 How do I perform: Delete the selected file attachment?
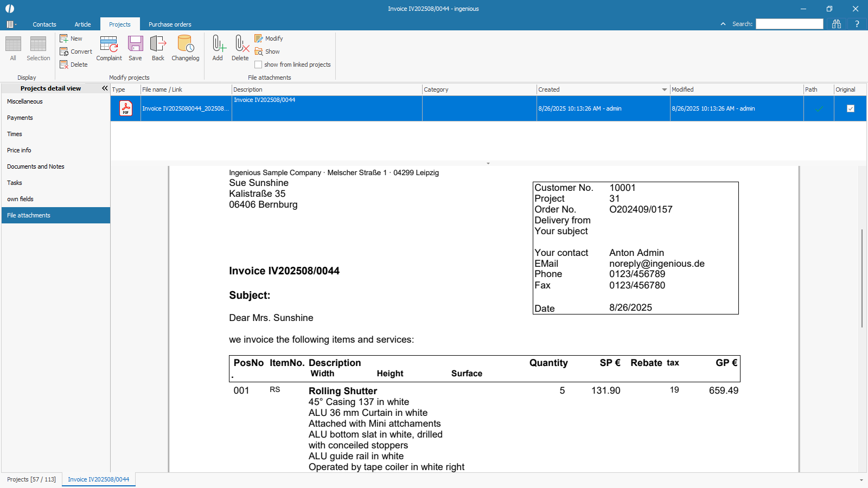[x=240, y=48]
